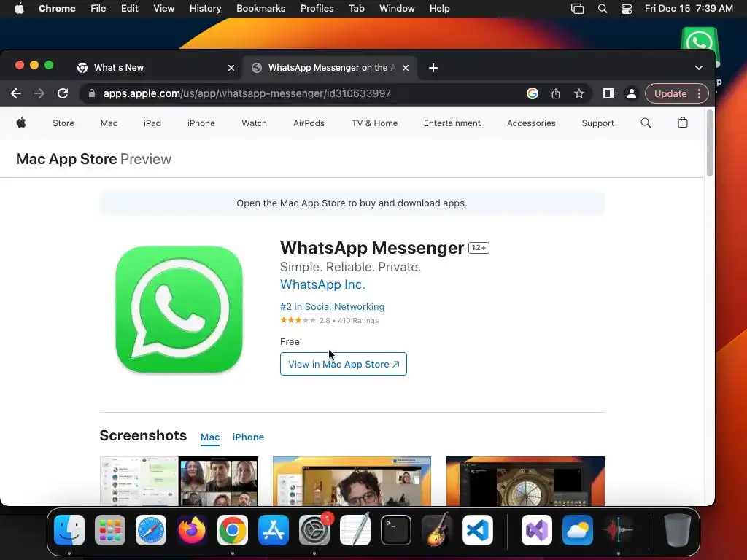Open the History menu
The image size is (747, 560).
click(x=205, y=9)
